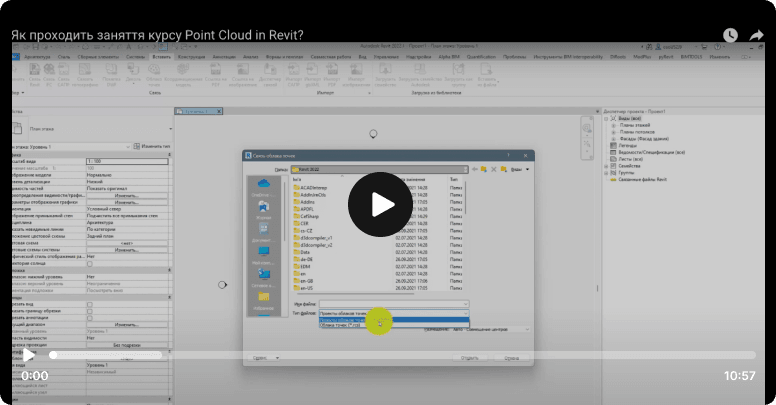Open the Виды dropdown in dialog toolbar
Image resolution: width=776 pixels, height=405 pixels.
pos(520,169)
